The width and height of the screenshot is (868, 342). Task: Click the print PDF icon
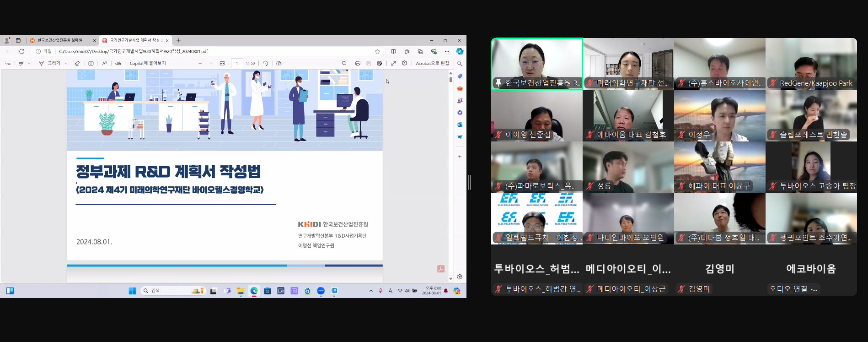358,63
